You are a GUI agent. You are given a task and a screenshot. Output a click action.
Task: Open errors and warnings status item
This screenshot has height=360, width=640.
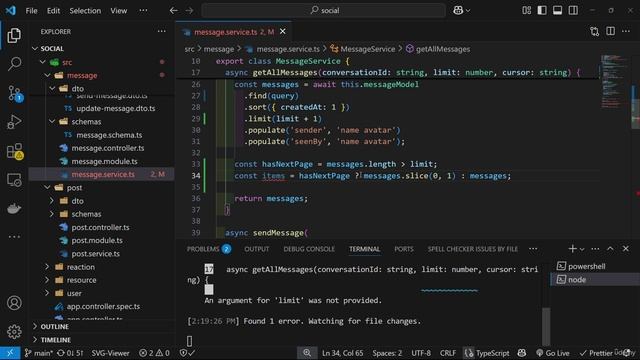coord(154,353)
